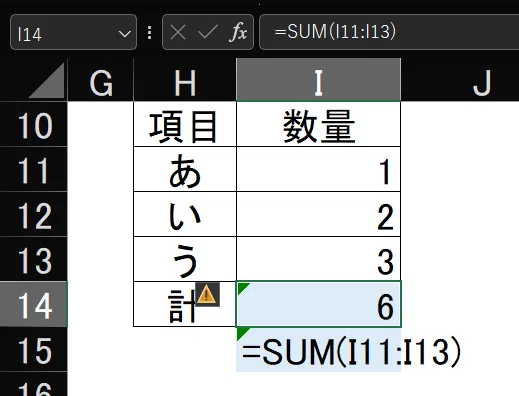Select row 10 header

pos(34,124)
